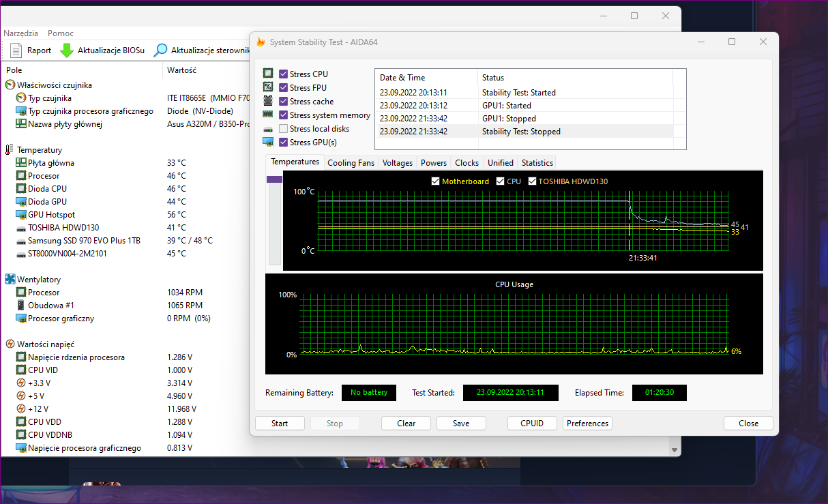Viewport: 828px width, 504px height.
Task: Click the lightning icon beside +12 V
Action: (x=21, y=409)
